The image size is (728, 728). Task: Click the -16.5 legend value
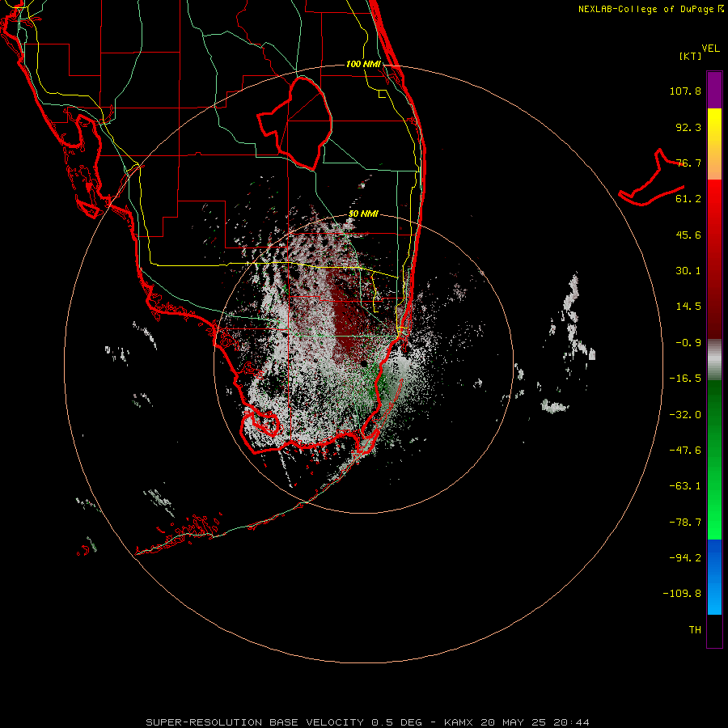point(685,379)
